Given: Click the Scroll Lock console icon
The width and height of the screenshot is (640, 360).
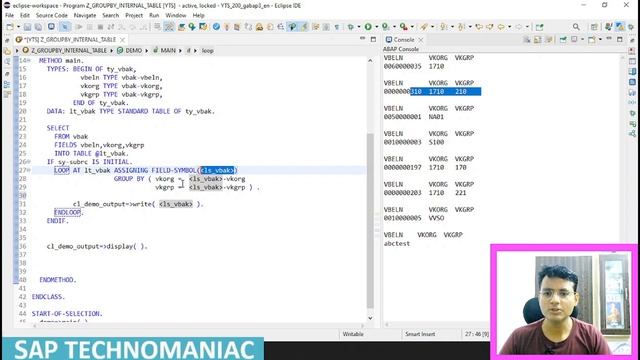Looking at the screenshot, I should [x=538, y=40].
